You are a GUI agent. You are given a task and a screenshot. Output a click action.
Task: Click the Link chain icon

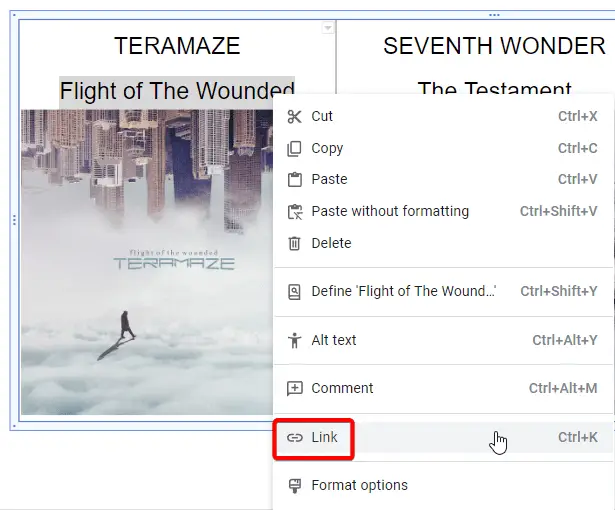(x=295, y=437)
